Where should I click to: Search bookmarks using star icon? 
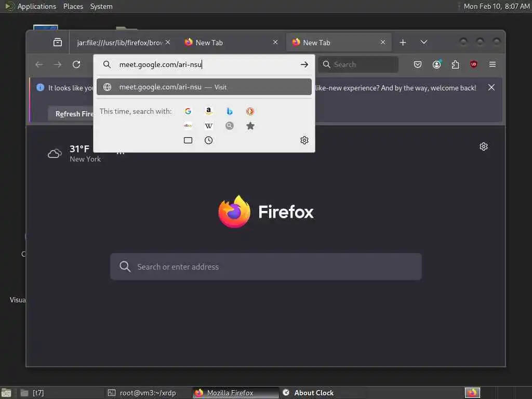250,126
